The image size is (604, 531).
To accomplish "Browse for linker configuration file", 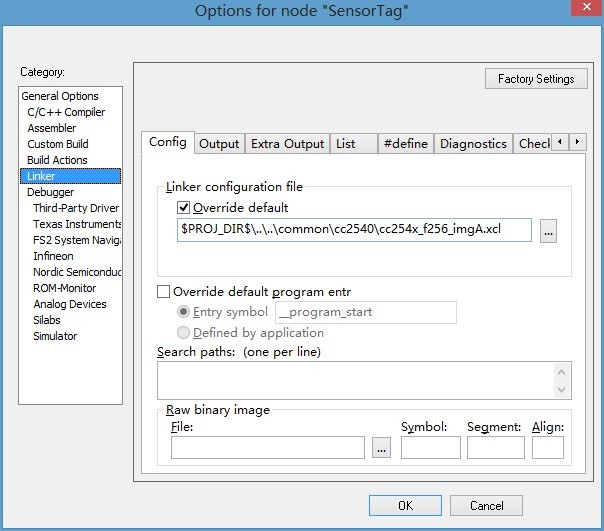I will 547,231.
